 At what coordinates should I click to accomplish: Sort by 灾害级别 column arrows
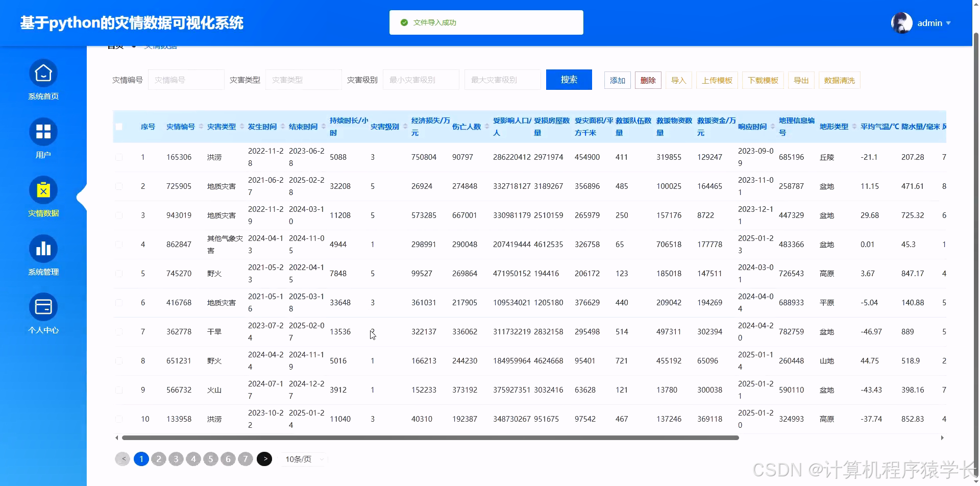point(405,127)
